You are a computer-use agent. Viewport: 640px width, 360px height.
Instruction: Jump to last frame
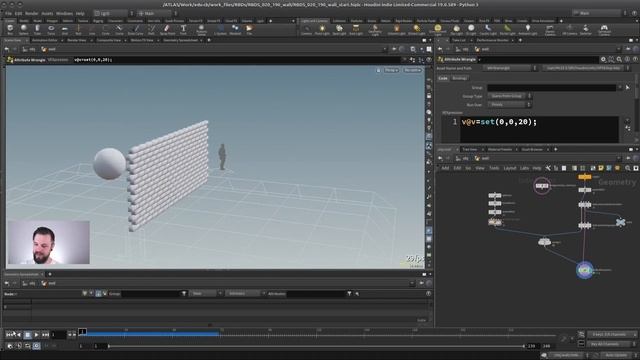pos(45,335)
